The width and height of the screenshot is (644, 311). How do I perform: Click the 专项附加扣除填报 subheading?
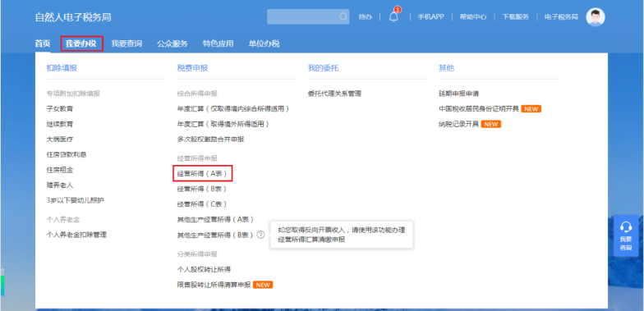click(73, 94)
